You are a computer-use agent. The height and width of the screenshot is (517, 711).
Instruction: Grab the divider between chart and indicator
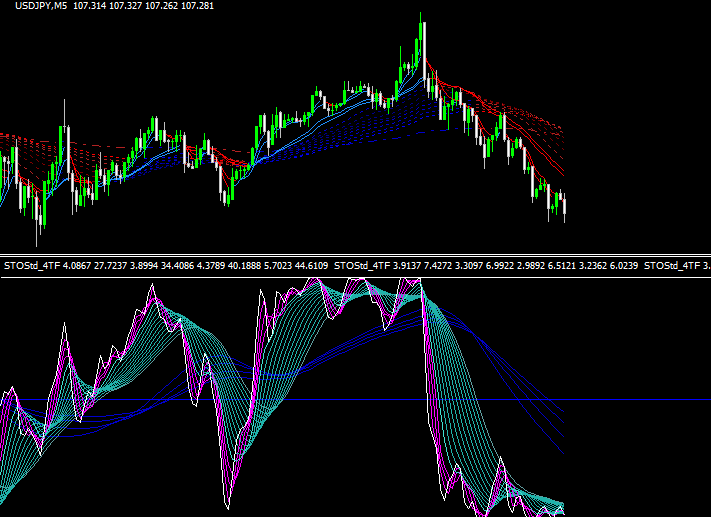tap(355, 254)
